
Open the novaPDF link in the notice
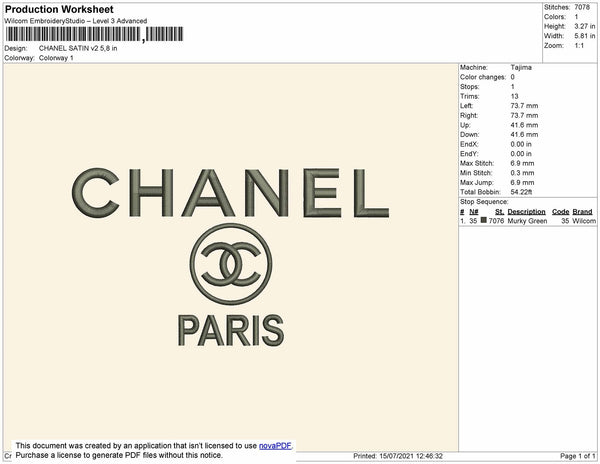click(x=275, y=446)
